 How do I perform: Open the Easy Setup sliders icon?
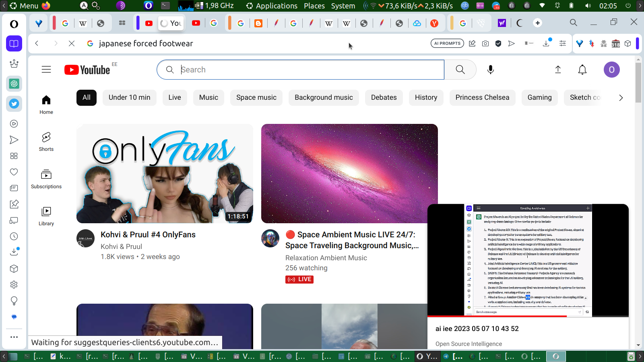563,43
